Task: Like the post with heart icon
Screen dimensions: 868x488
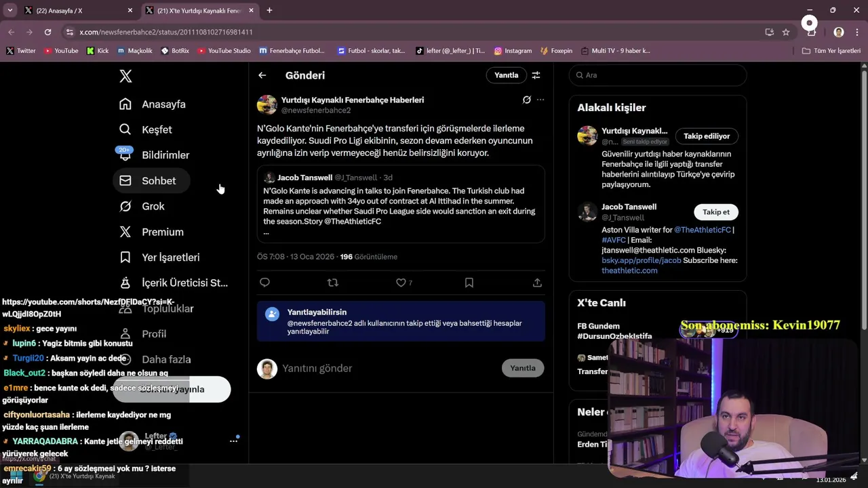Action: coord(401,283)
